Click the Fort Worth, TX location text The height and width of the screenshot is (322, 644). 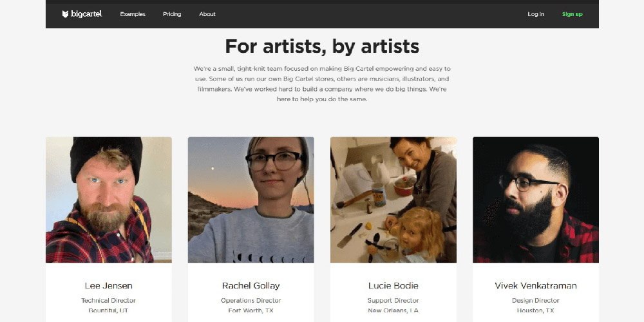pos(251,310)
